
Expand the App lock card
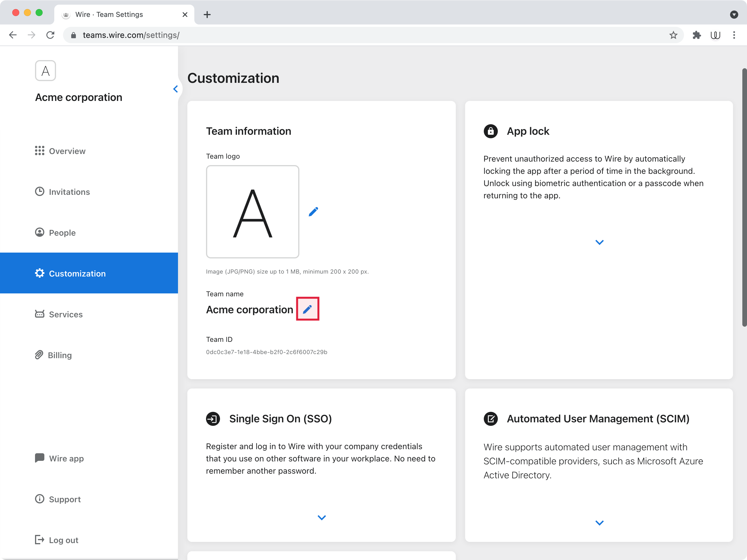[x=599, y=242]
